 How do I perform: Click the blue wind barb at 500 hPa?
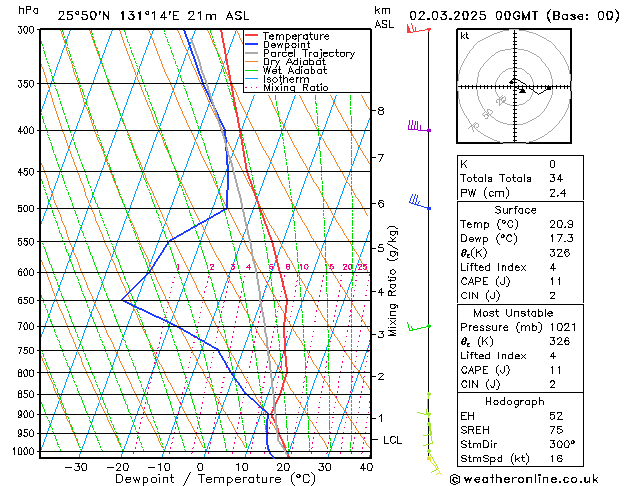pos(417,203)
